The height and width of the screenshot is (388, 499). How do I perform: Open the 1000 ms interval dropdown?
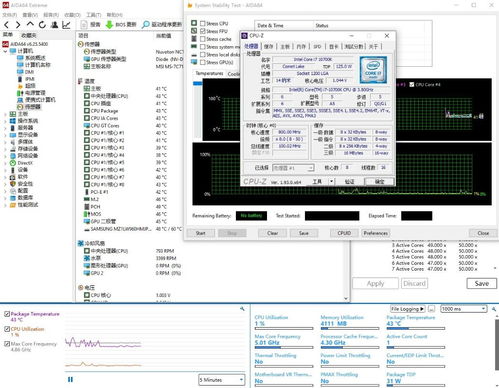tap(463, 309)
